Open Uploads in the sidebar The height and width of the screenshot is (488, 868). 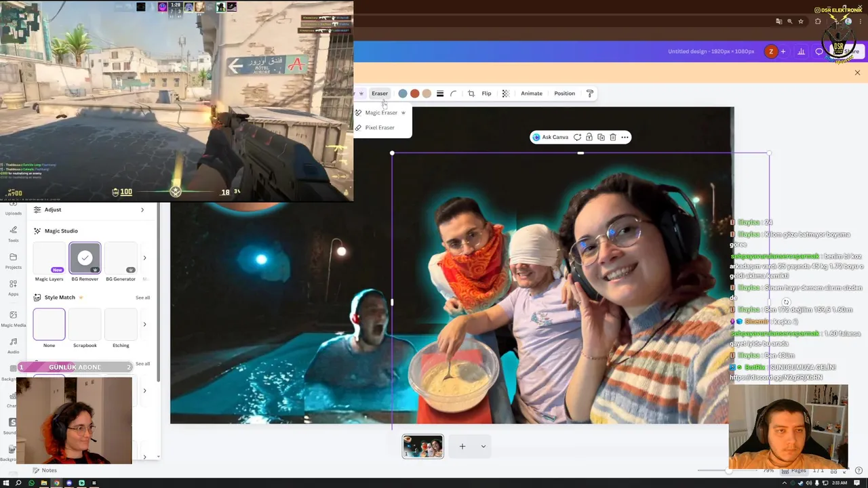click(x=13, y=209)
